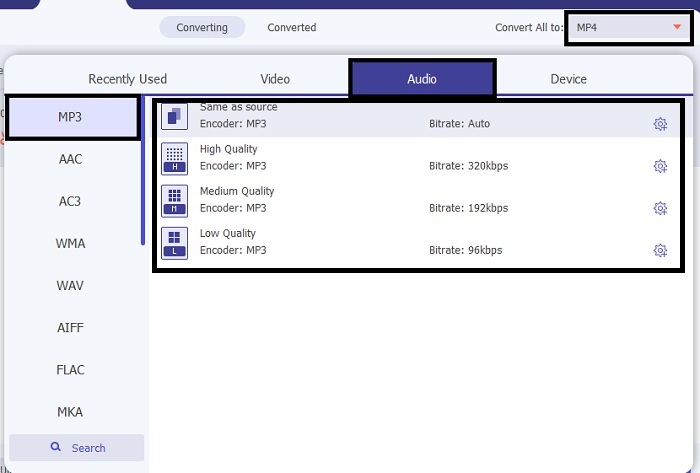Click the Bitrate: 320kbps value
The width and height of the screenshot is (700, 473).
point(468,166)
